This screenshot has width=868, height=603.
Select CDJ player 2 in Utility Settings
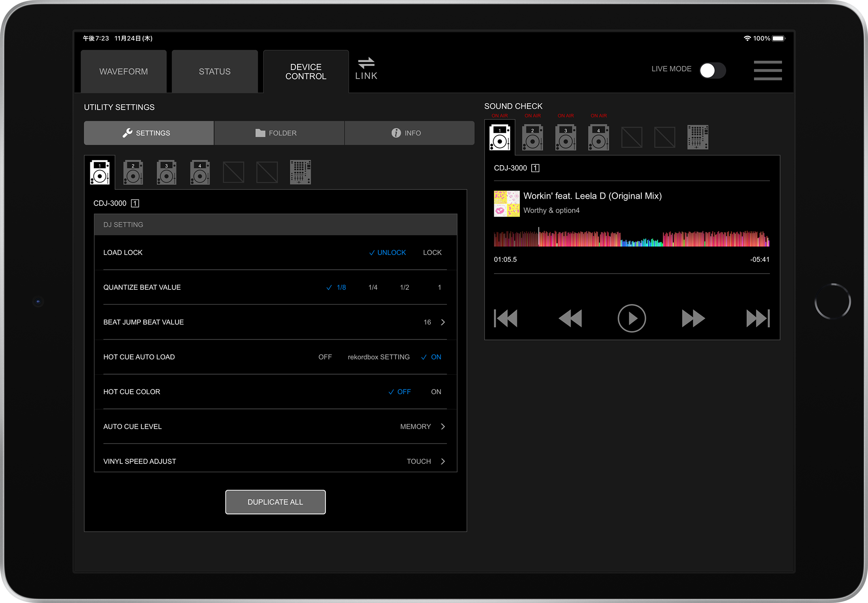click(133, 172)
